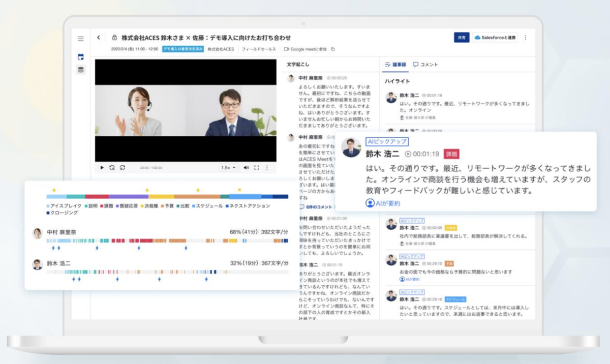Screen dimensions: 610x364
Task: Open the top-right kebab menu
Action: point(526,38)
